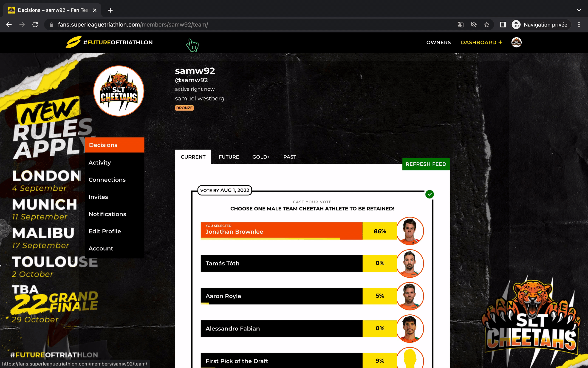The width and height of the screenshot is (588, 368).
Task: Click the user avatar in the header
Action: pos(516,42)
